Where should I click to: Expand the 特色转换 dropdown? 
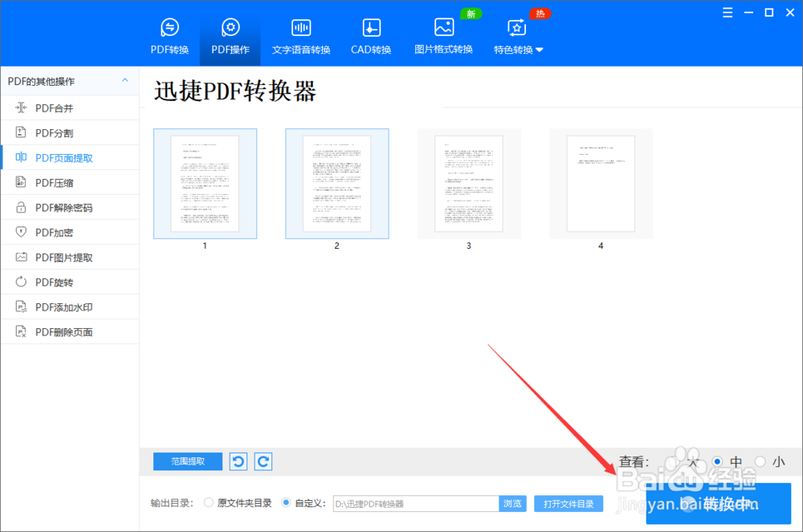click(x=518, y=35)
